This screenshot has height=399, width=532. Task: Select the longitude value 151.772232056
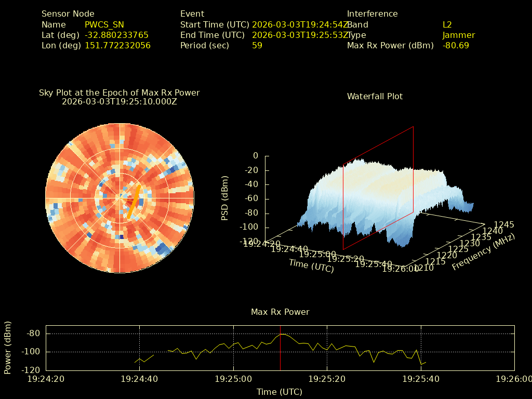click(x=117, y=45)
